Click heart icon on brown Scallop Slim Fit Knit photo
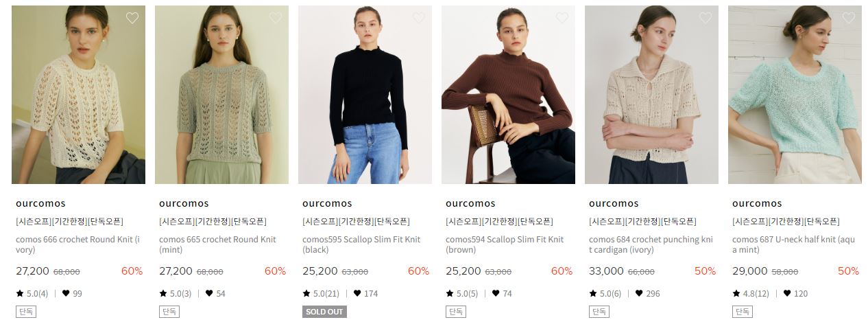Screen dimensions: 868x333 tap(562, 18)
